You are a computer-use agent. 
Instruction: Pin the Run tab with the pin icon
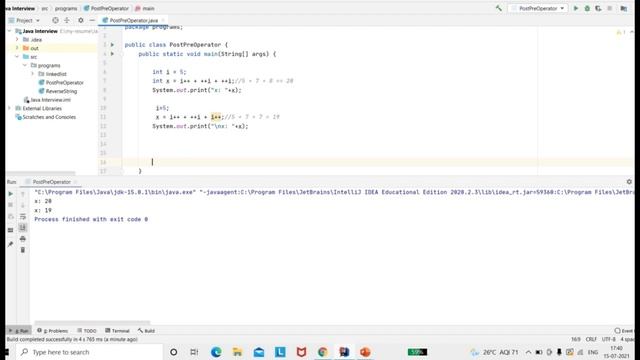coord(11,244)
